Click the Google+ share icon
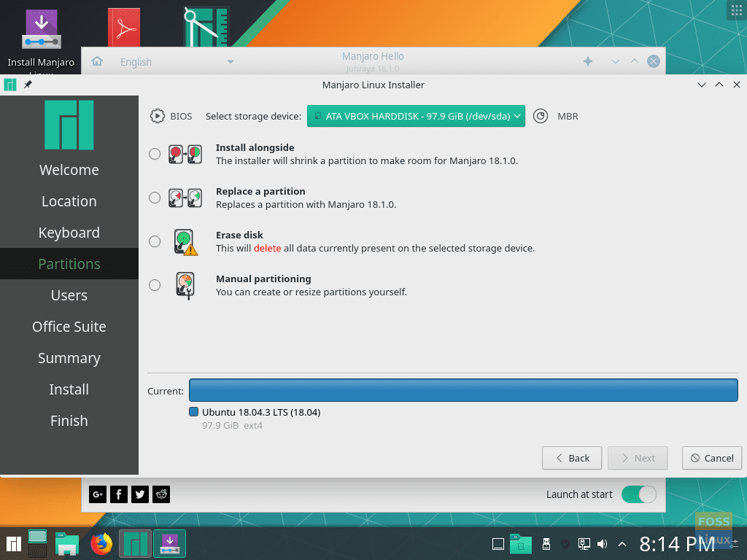 coord(97,494)
